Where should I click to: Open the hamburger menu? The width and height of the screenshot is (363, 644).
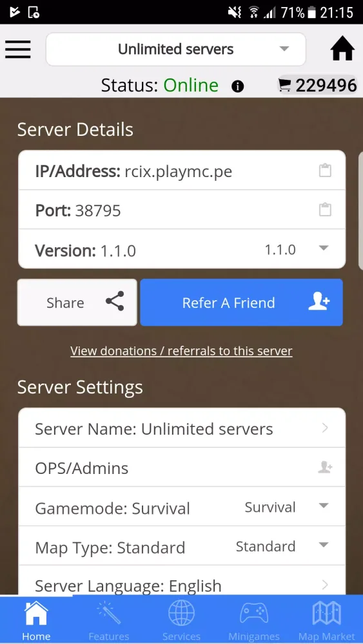17,50
